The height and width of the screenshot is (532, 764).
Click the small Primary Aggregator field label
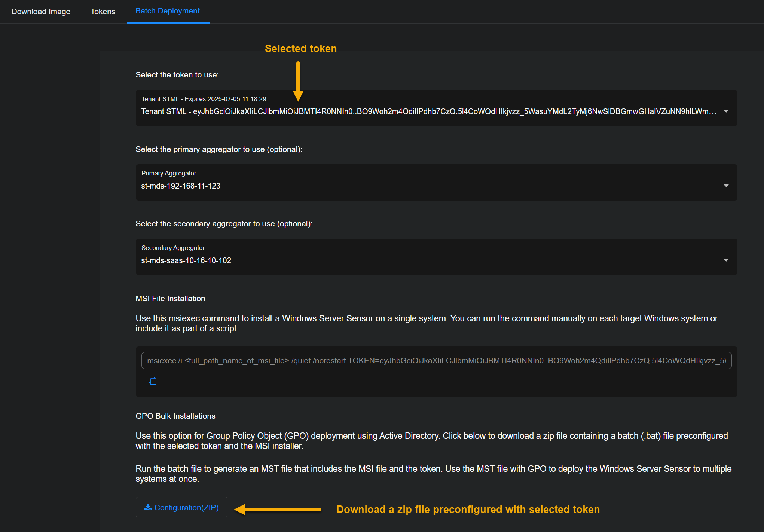coord(169,173)
